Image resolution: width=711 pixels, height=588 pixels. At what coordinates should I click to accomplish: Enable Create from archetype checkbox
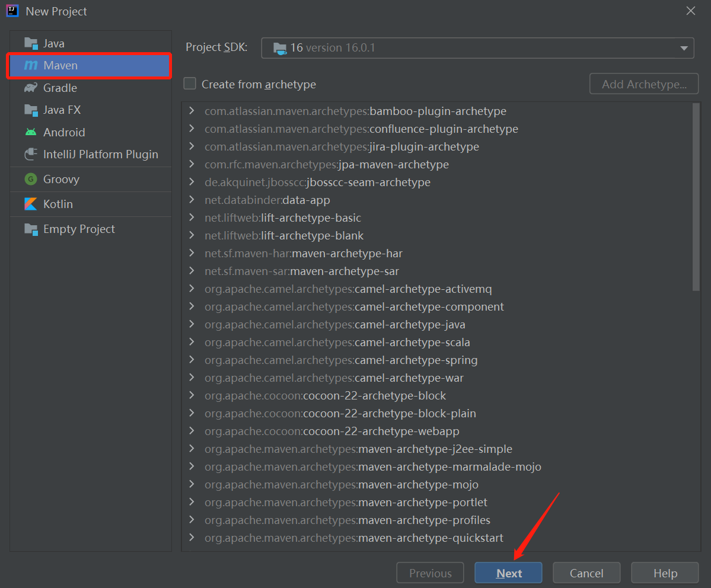click(190, 84)
